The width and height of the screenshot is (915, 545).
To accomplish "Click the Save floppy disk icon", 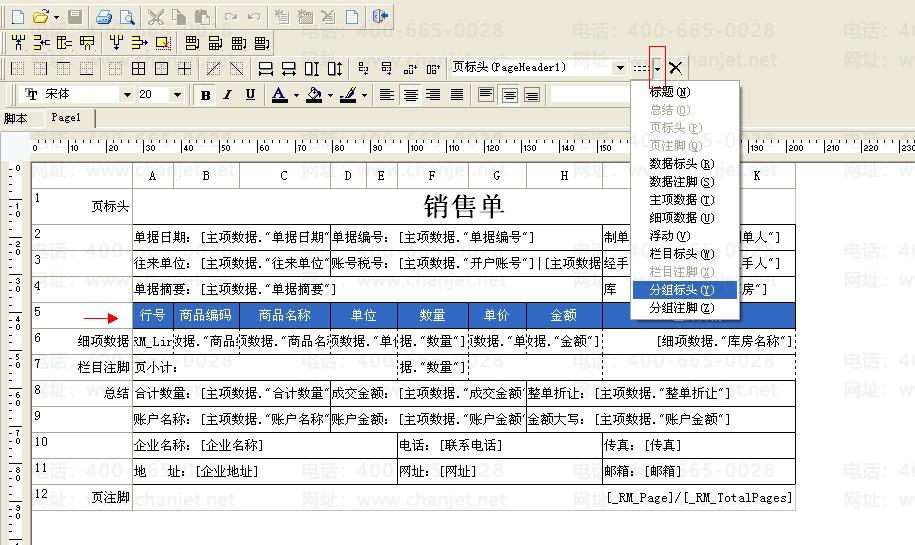I will coord(74,17).
